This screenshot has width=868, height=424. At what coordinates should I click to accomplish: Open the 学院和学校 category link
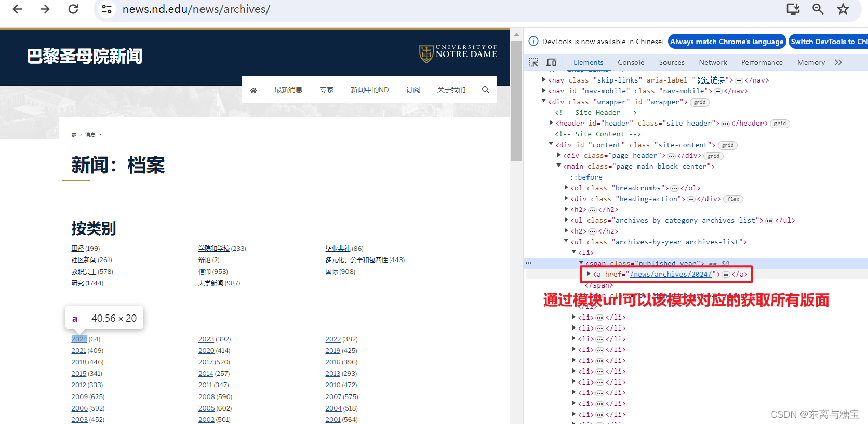pyautogui.click(x=214, y=249)
